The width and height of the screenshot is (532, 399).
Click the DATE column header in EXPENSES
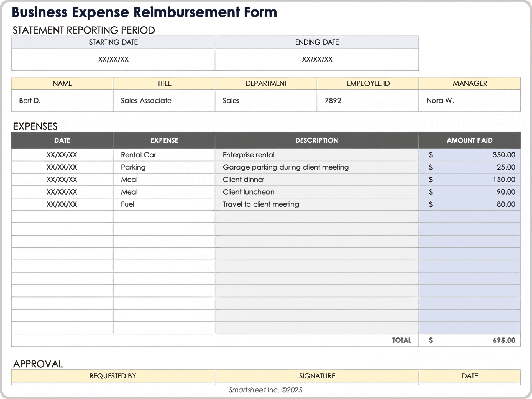point(62,140)
